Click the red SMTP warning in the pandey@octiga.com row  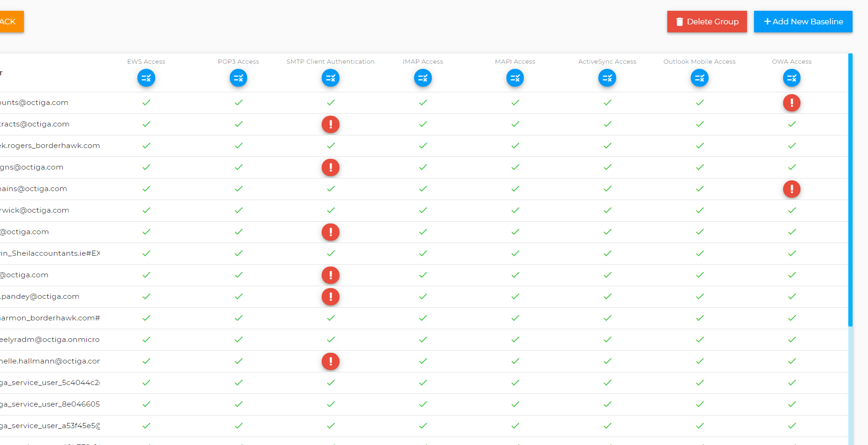click(331, 297)
